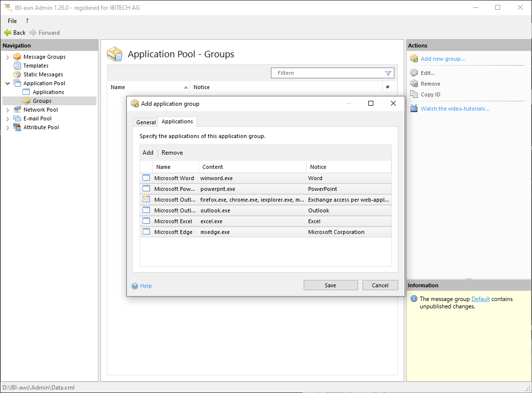Click the Watch video-tutorials icon
Screen dimensions: 532x393
click(x=414, y=109)
